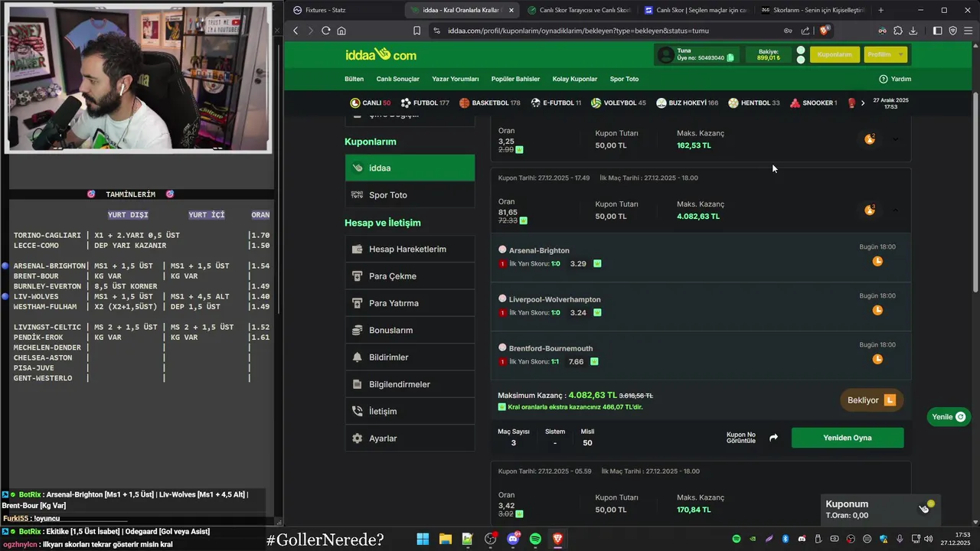Open a new browser tab
This screenshot has height=551, width=980.
[x=880, y=10]
